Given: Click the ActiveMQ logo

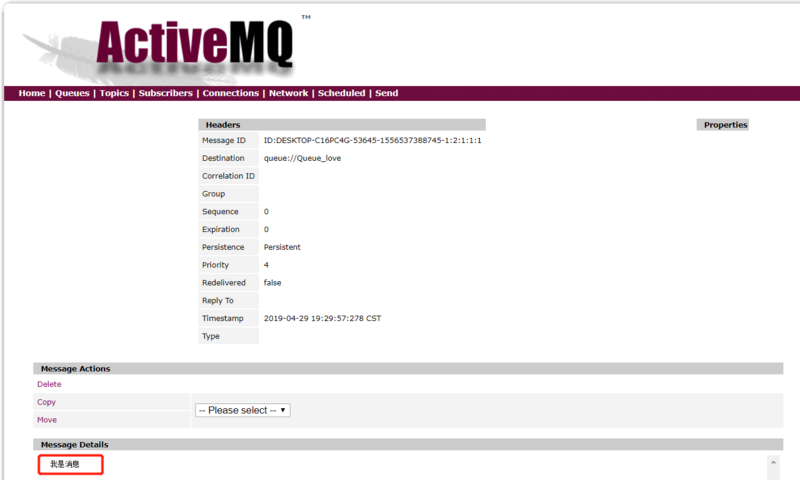Looking at the screenshot, I should (x=194, y=44).
